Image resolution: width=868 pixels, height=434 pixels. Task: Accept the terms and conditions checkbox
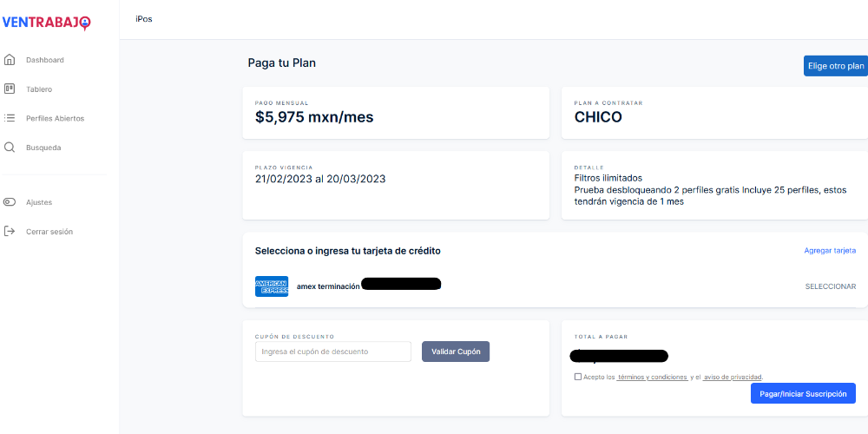(578, 377)
